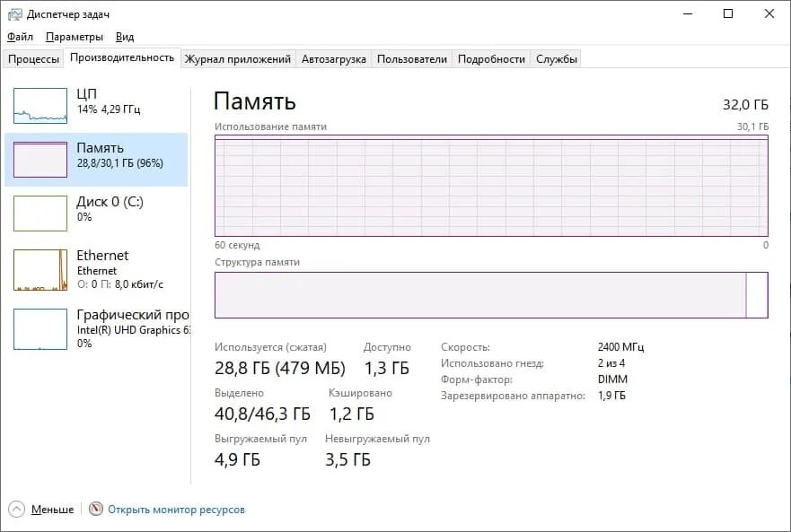Select the Графический процессор graph thumbnail
791x532 pixels.
40,329
